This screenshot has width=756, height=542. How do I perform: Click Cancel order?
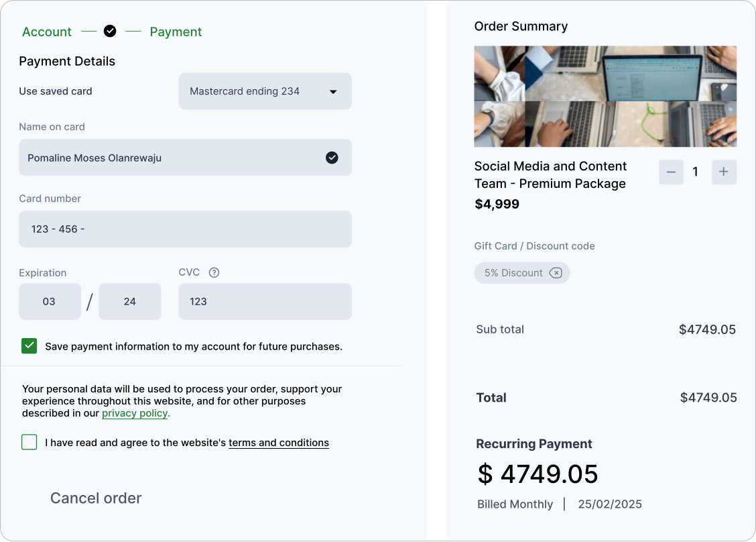click(96, 498)
